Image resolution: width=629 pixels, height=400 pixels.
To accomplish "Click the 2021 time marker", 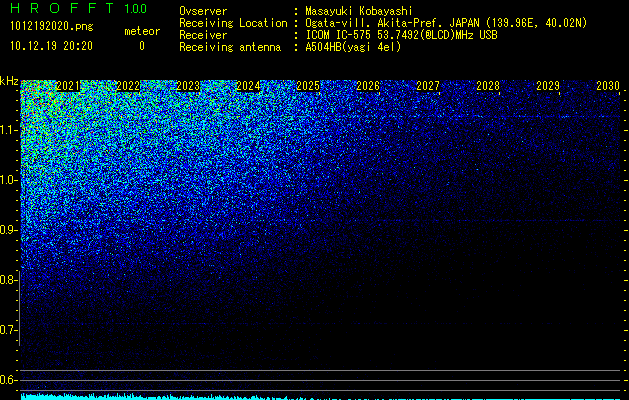I will point(68,86).
